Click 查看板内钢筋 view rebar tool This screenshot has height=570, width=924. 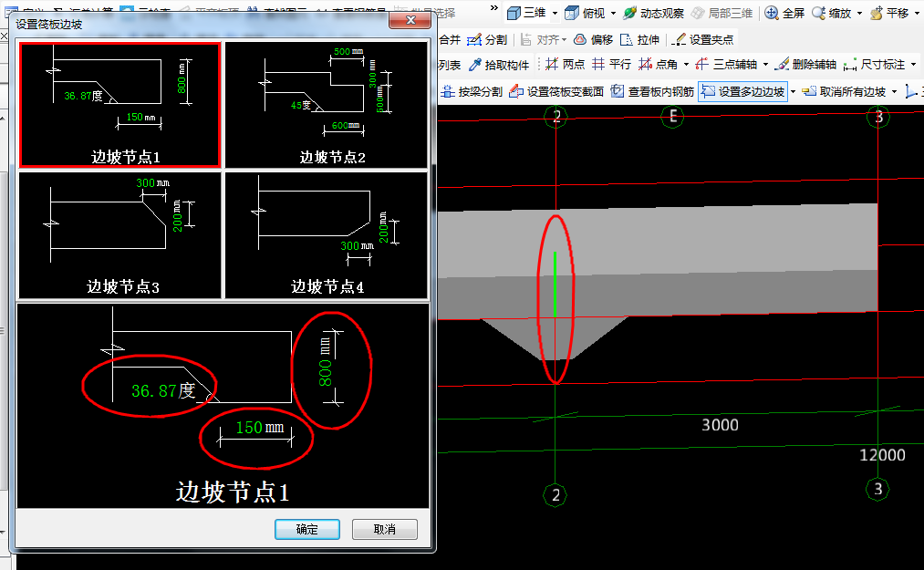(652, 91)
